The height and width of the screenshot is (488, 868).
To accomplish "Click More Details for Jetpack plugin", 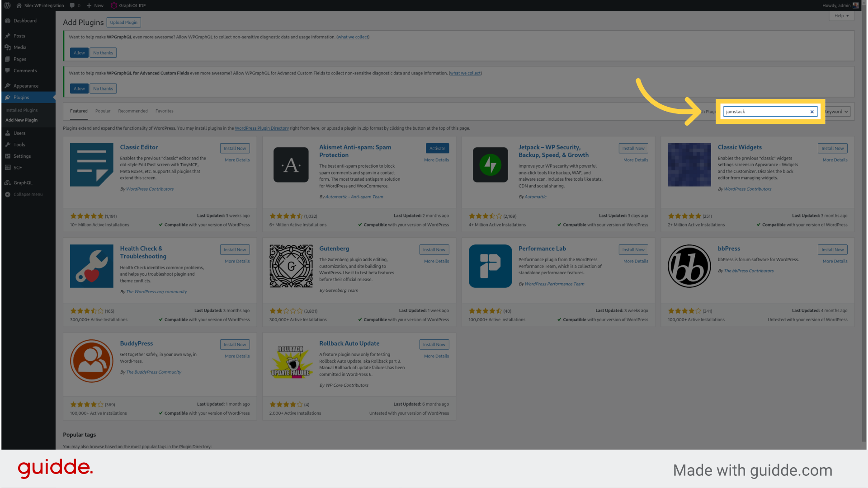I will [636, 160].
